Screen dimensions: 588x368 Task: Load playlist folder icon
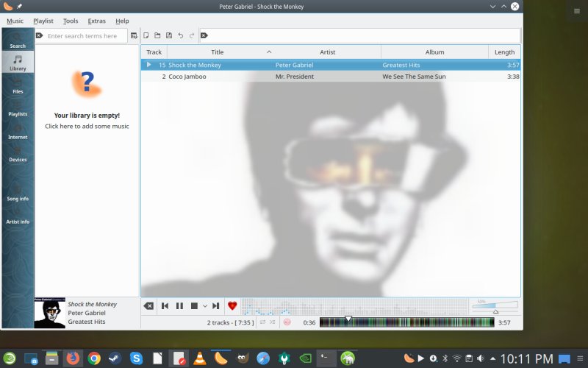click(x=157, y=35)
